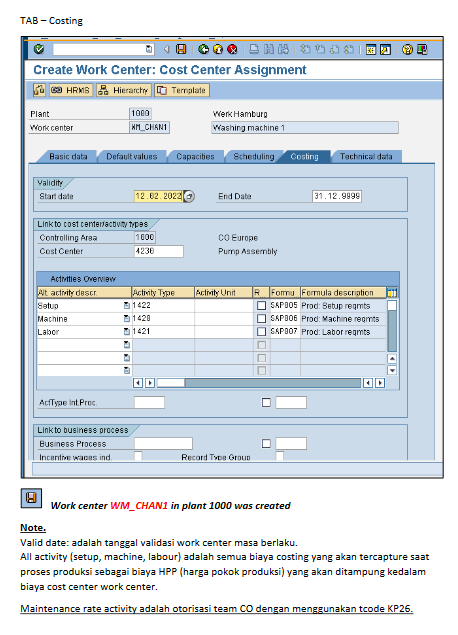Toggle checkbox next to ActType Int.Proc.

coord(266,403)
